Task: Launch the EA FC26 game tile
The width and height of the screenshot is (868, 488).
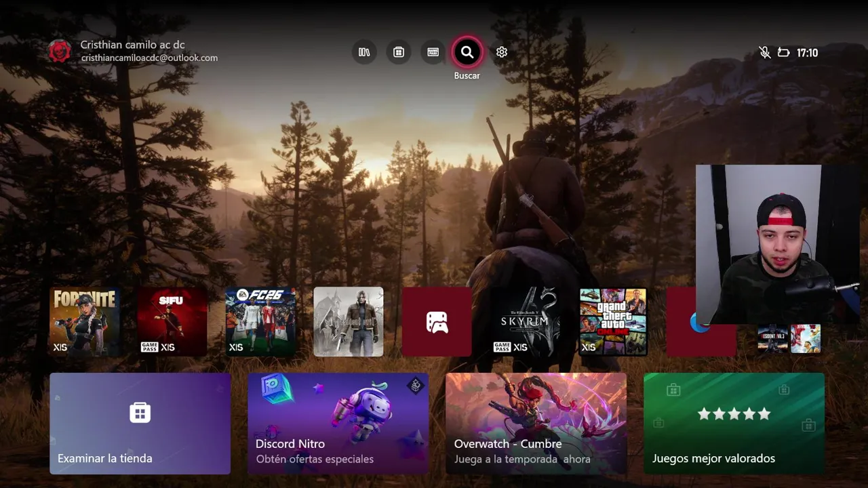Action: [x=260, y=322]
